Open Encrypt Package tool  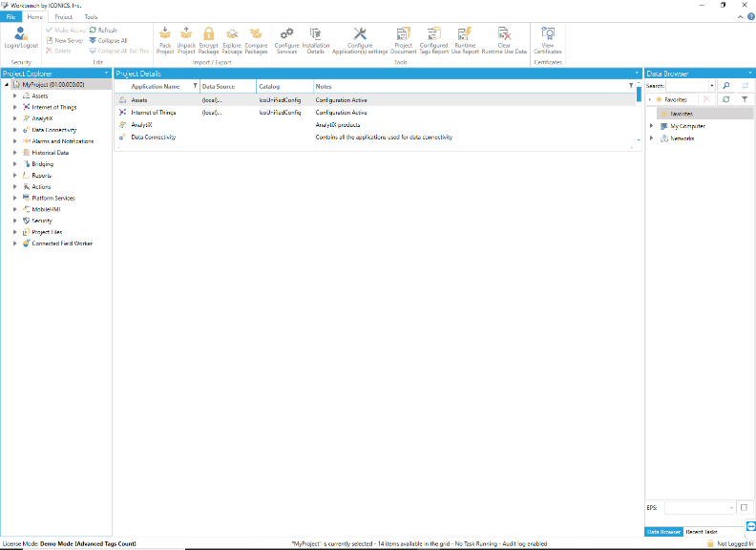[x=208, y=40]
